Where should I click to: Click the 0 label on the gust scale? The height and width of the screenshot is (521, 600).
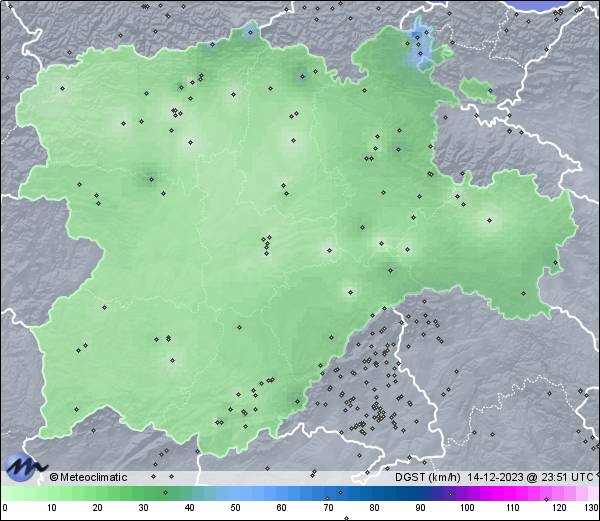(5, 508)
